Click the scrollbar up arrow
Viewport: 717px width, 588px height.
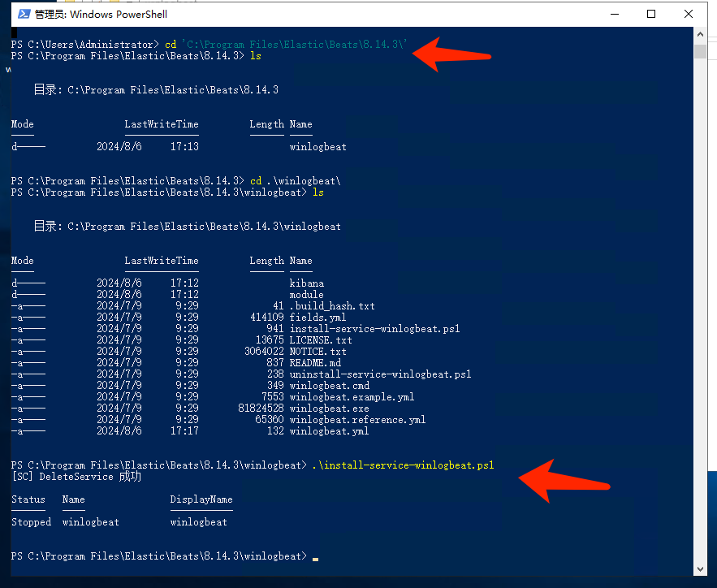point(700,35)
